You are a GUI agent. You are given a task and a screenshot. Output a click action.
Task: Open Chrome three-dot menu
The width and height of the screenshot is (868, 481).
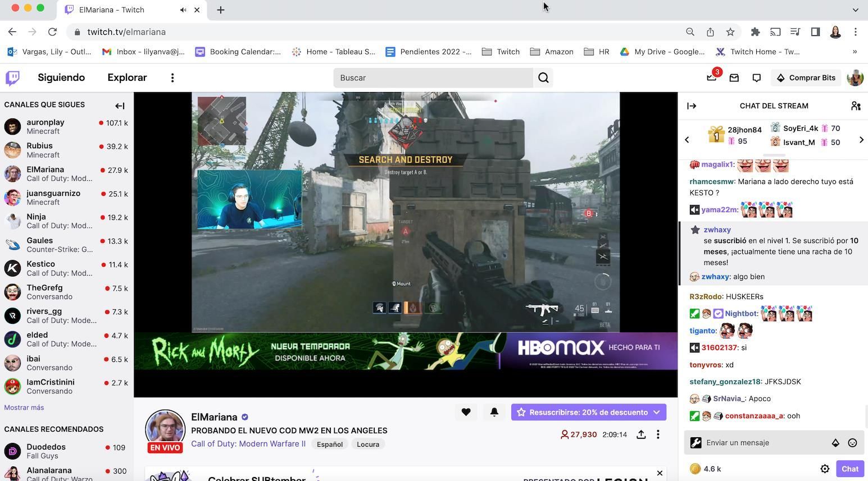(x=856, y=32)
